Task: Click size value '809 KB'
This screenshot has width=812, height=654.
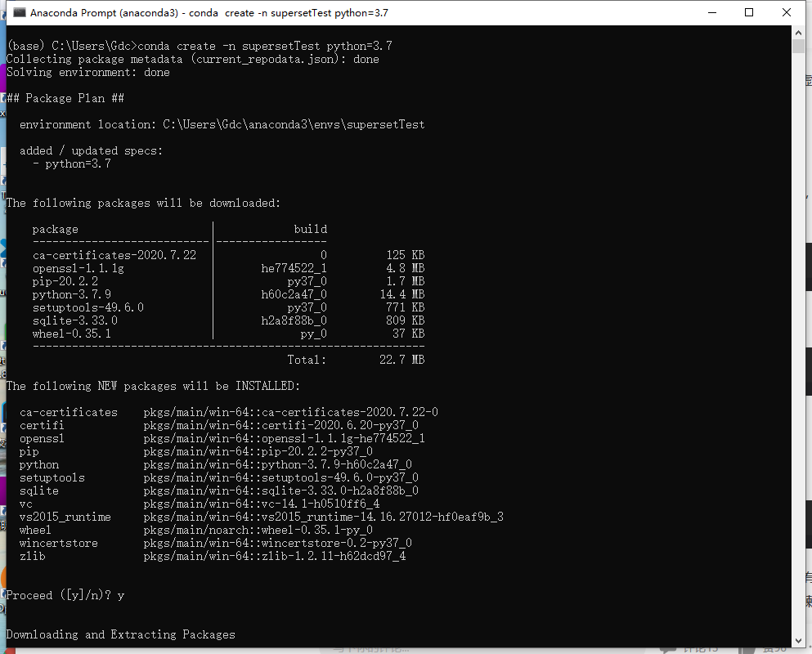Action: tap(406, 320)
